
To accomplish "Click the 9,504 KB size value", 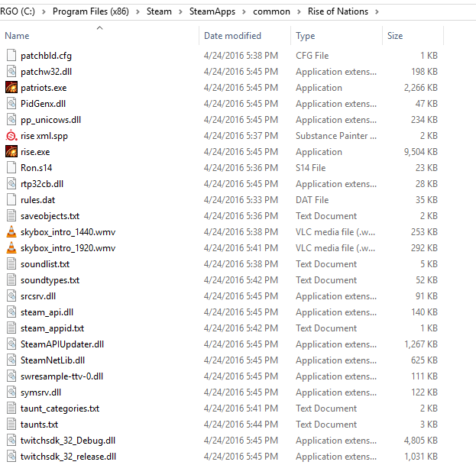I will coord(421,152).
